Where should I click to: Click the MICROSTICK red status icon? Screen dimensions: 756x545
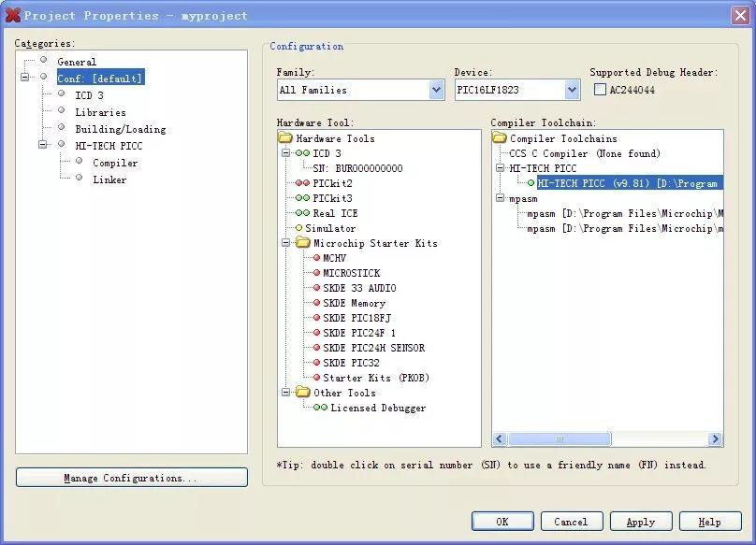pyautogui.click(x=317, y=273)
